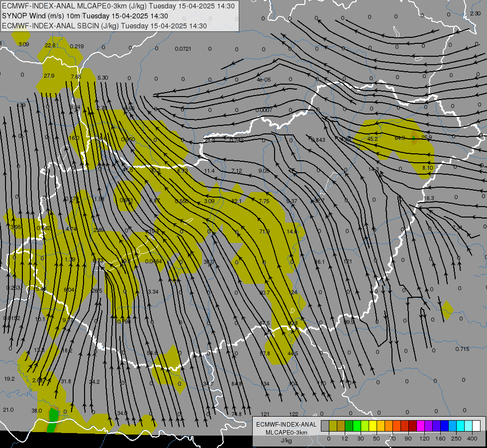Click the map value 0.0007
487x448 pixels.
[x=264, y=110]
